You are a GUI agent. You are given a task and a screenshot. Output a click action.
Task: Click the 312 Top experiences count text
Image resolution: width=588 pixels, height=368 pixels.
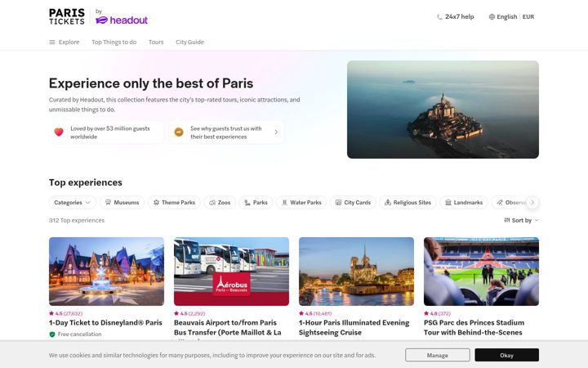pyautogui.click(x=77, y=220)
